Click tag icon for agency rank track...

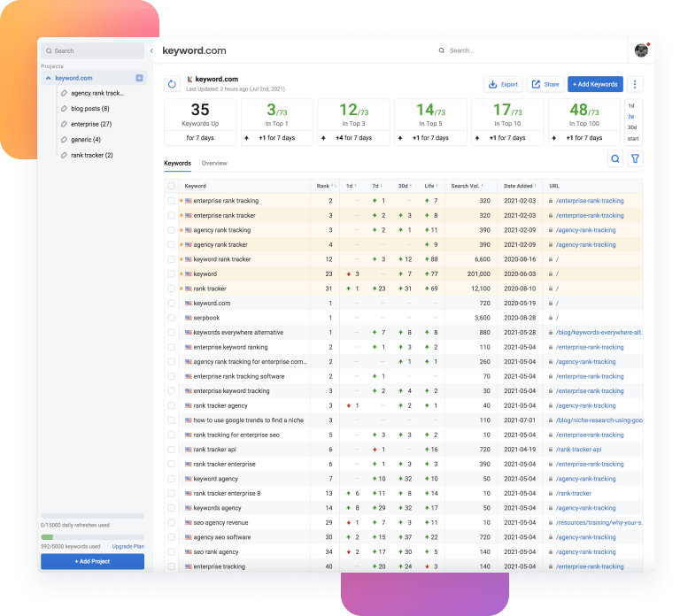64,93
